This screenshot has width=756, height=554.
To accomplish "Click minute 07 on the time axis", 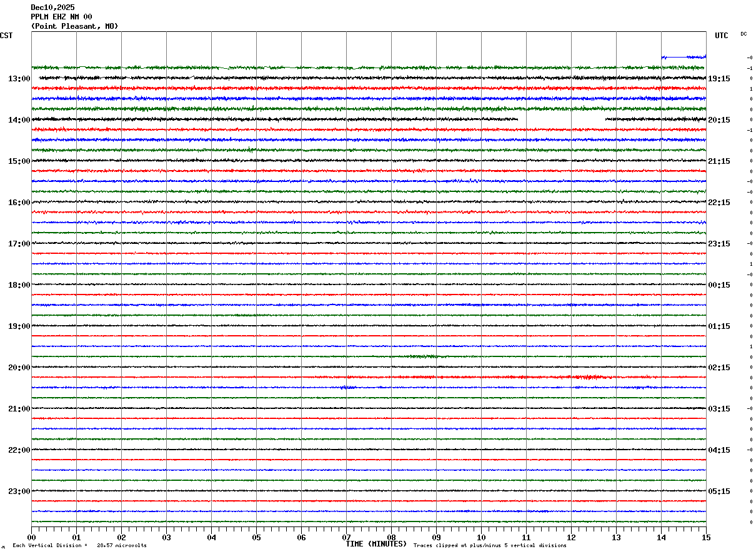I will 346,537.
